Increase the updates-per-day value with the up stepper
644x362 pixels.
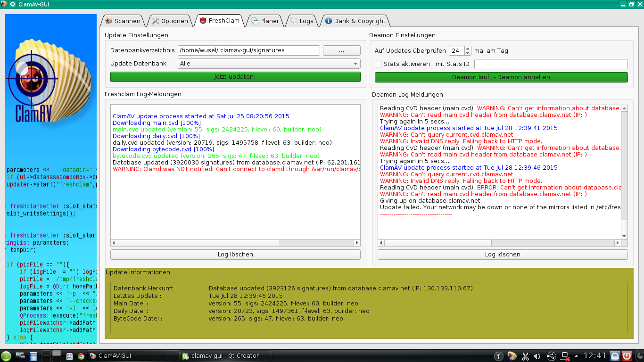click(467, 48)
